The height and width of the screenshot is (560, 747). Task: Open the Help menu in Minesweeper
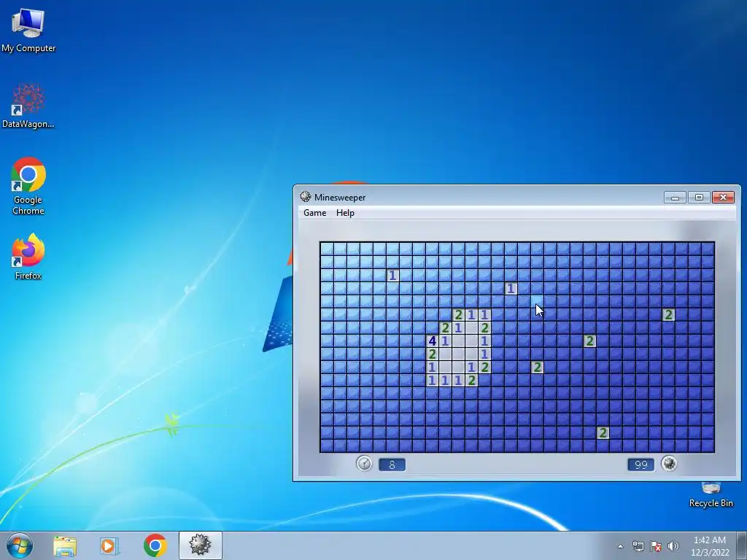coord(345,213)
